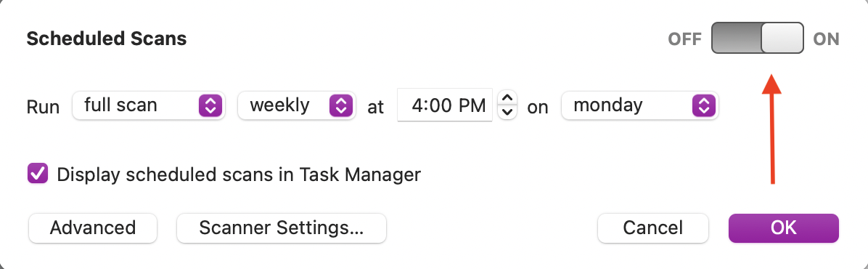Image resolution: width=868 pixels, height=269 pixels.
Task: Increase scan time with the up stepper arrow
Action: [507, 98]
